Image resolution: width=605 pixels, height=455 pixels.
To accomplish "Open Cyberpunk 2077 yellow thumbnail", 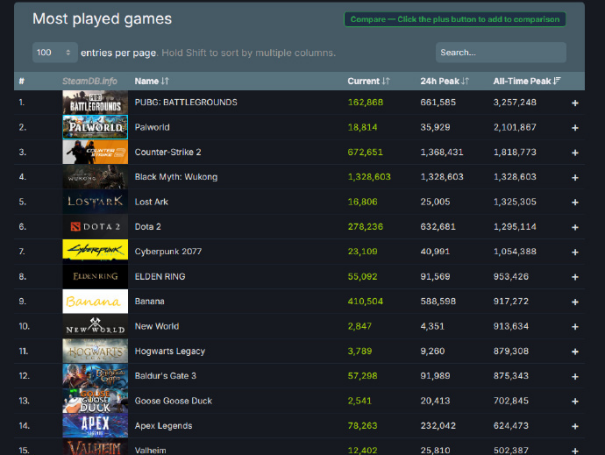I will coord(95,251).
